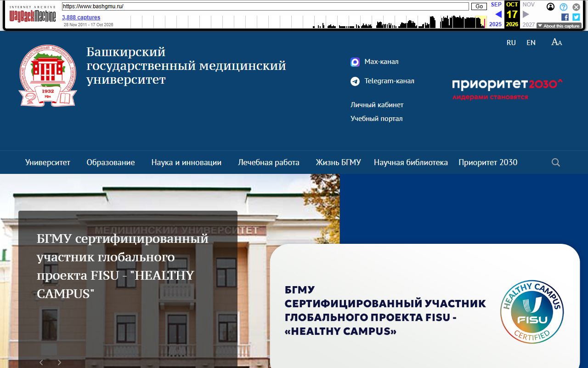Open the FISU Healthy Campus slide headline
This screenshot has width=588, height=368.
click(123, 266)
